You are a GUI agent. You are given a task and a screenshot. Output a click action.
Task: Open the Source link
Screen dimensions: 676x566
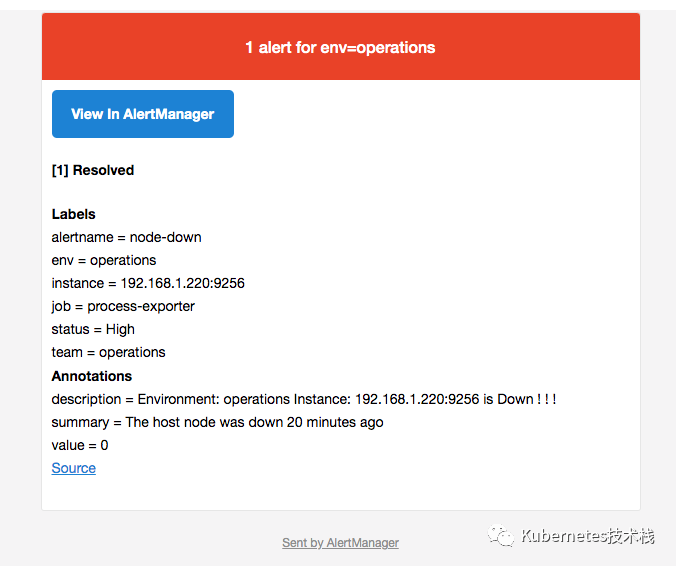(x=74, y=468)
